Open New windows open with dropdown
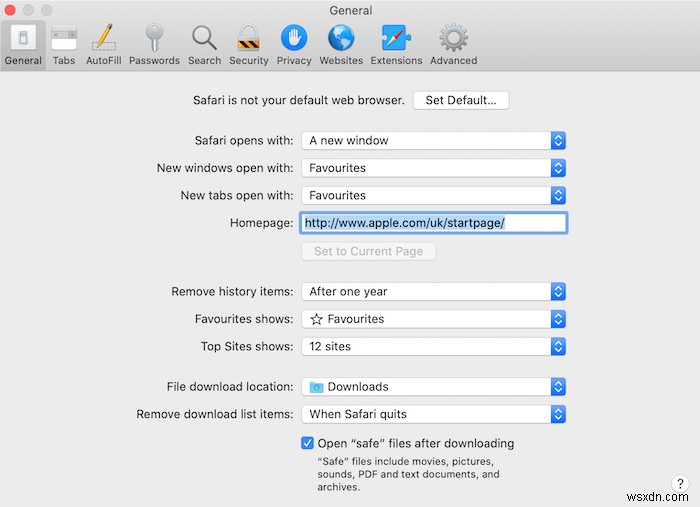The height and width of the screenshot is (507, 700). coord(433,168)
